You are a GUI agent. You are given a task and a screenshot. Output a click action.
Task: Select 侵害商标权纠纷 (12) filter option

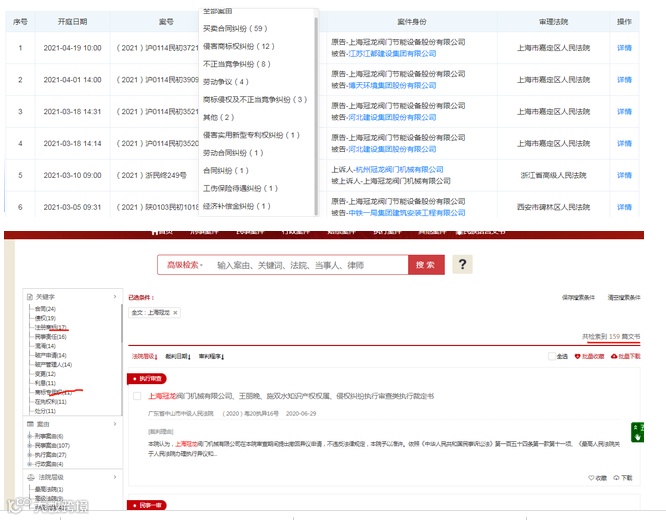[x=238, y=46]
